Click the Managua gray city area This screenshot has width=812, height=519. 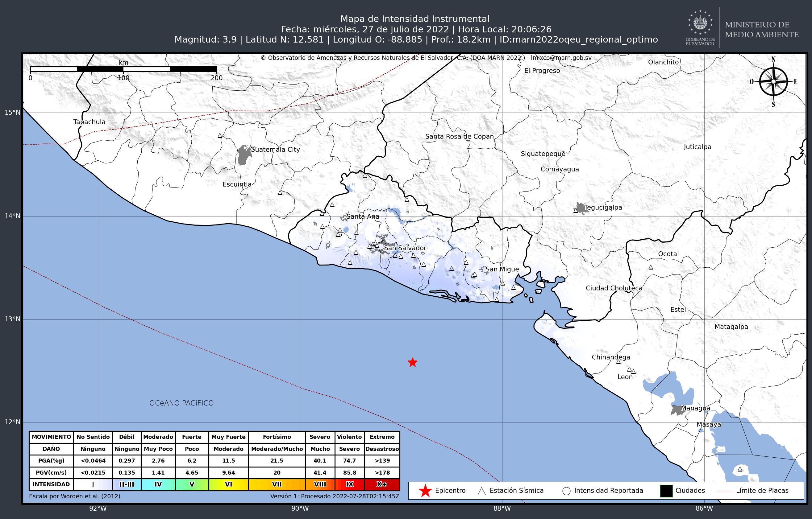[x=677, y=410]
